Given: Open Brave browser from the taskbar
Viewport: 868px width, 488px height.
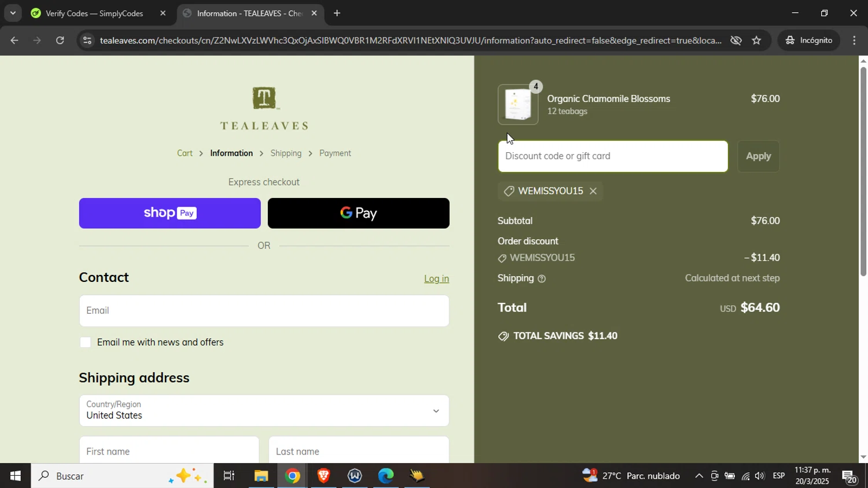Looking at the screenshot, I should 323,476.
